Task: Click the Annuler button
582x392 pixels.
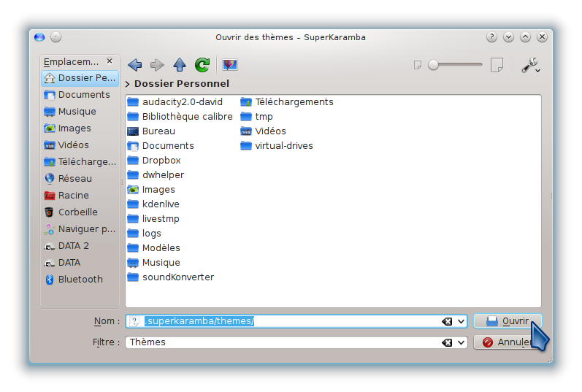Action: click(x=507, y=342)
